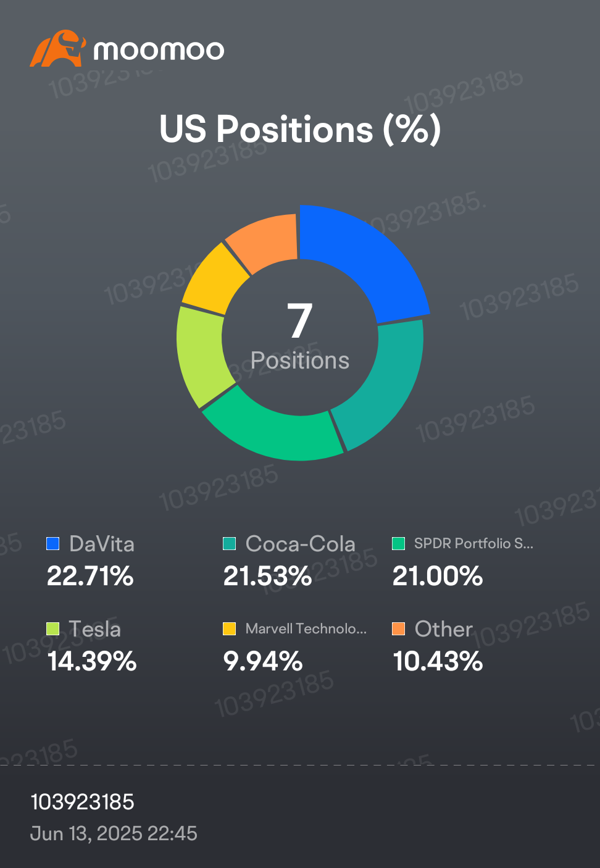Click the orange Other legend swatch
The image size is (600, 868).
tap(399, 628)
